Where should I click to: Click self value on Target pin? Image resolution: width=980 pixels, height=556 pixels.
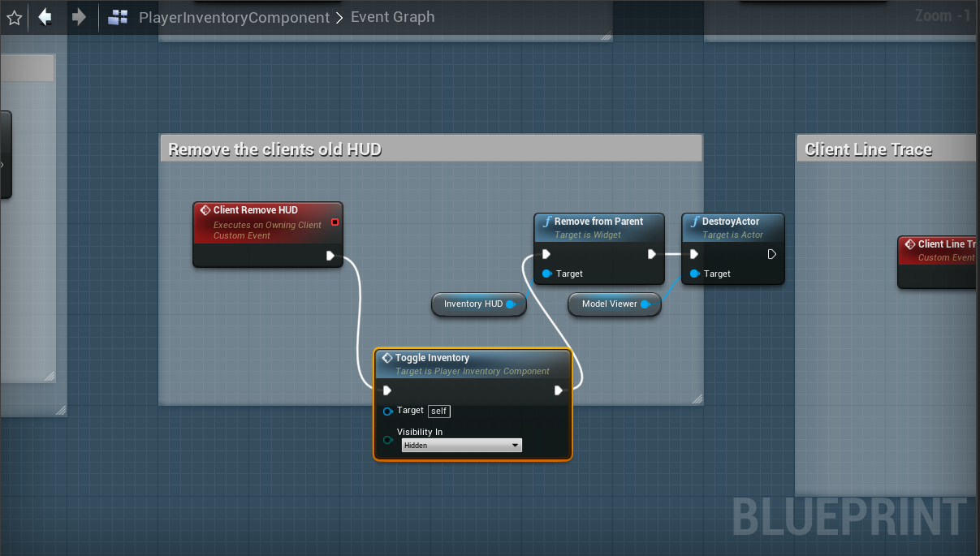439,412
